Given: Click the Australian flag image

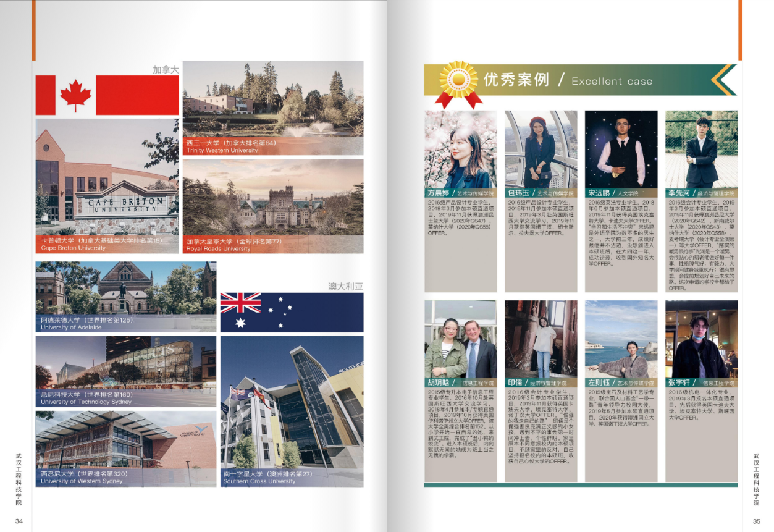Looking at the screenshot, I should [x=292, y=312].
